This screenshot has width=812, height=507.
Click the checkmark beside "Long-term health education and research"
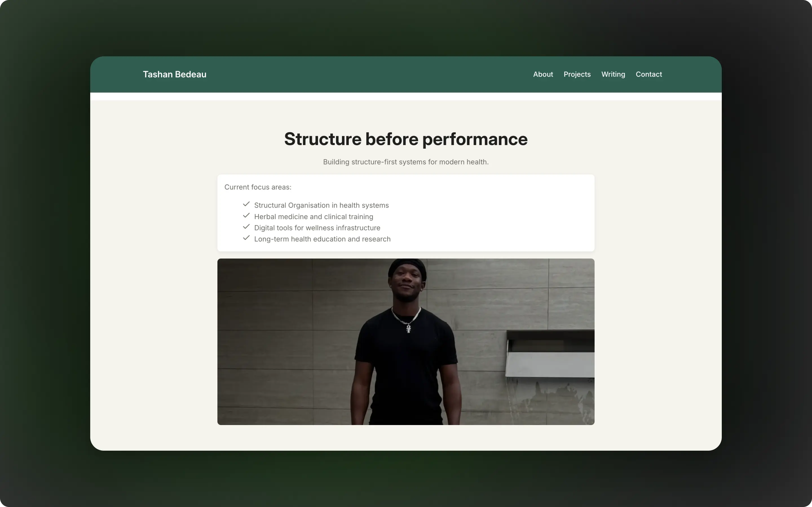[x=247, y=238]
